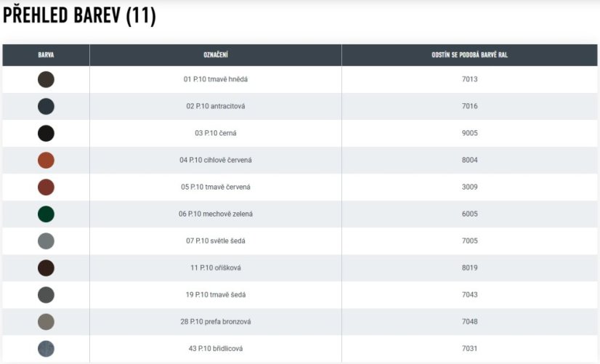600x364 pixels.
Task: Click the PŘEHLED BAREV (11) heading
Action: pos(80,16)
